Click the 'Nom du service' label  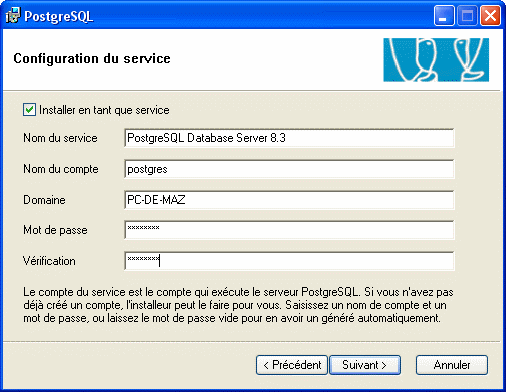[x=60, y=138]
